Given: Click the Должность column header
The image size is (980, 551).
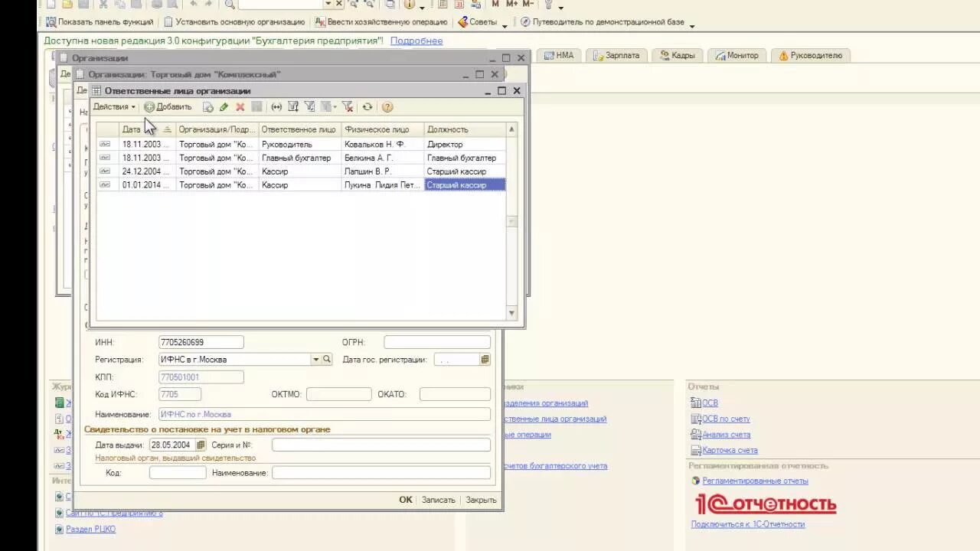Looking at the screenshot, I should coord(465,129).
